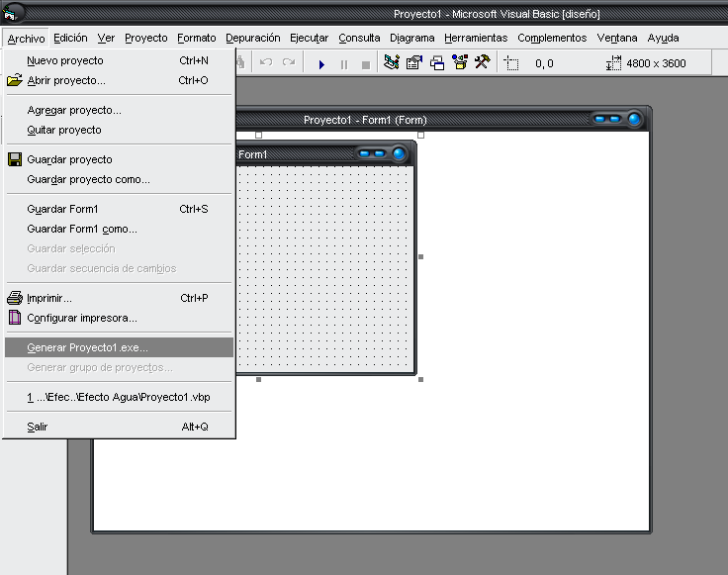Open the Herramientas menu
The height and width of the screenshot is (575, 728).
[476, 38]
